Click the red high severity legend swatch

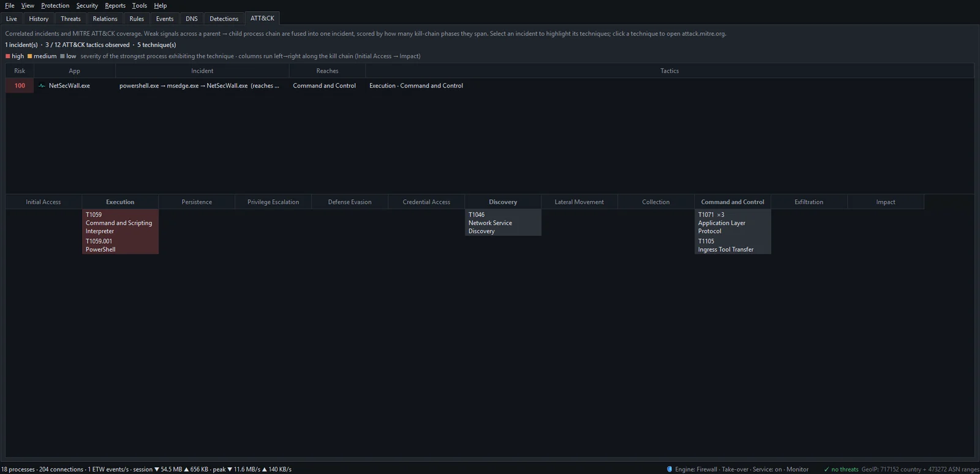8,56
